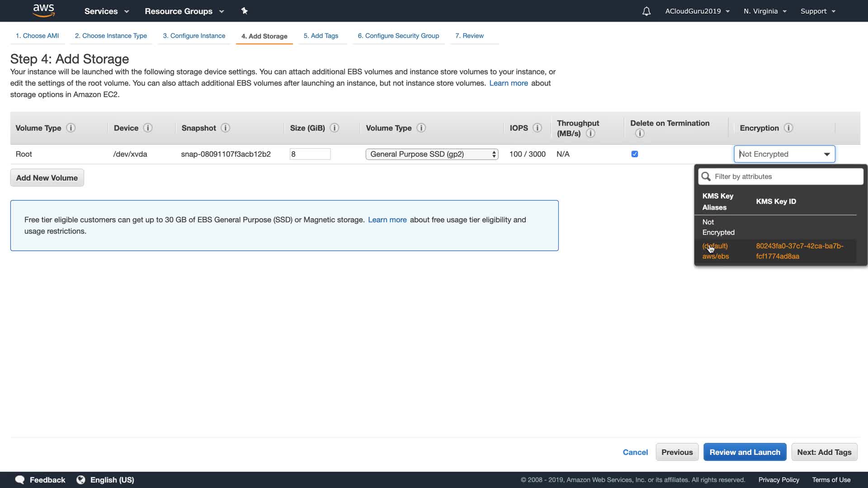The height and width of the screenshot is (488, 868).
Task: Click the Delete on Termination info icon
Action: tap(639, 133)
